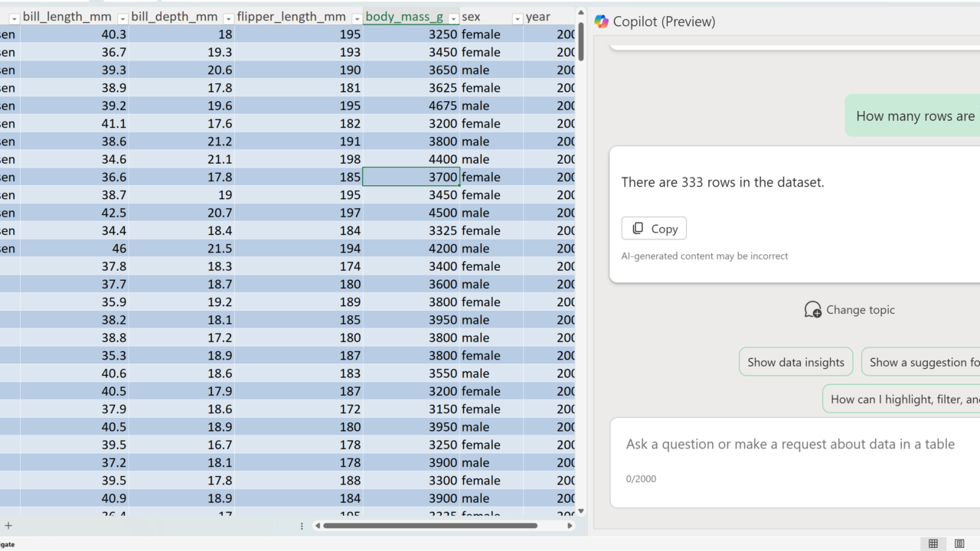Select the bill depth cell 20.7
The image size is (980, 551).
click(182, 213)
